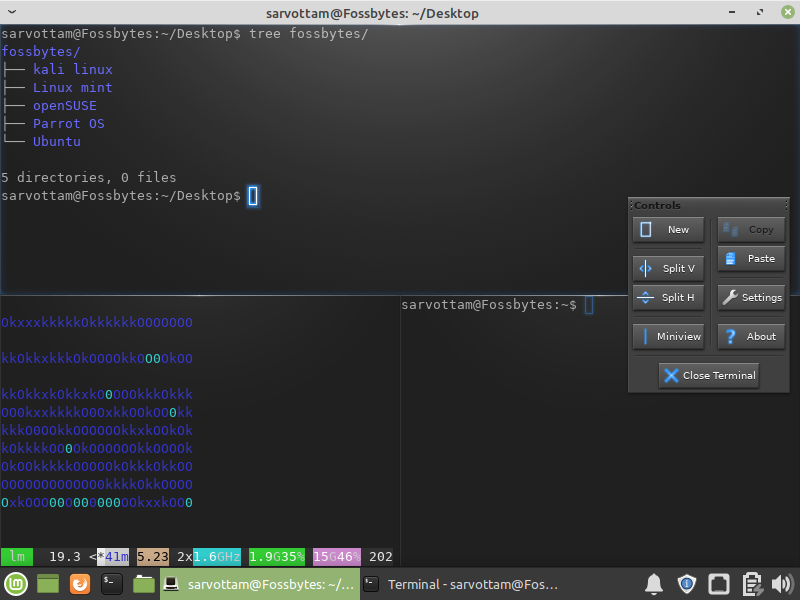This screenshot has width=800, height=600.
Task: Open the Linux Mint start menu
Action: 17,584
